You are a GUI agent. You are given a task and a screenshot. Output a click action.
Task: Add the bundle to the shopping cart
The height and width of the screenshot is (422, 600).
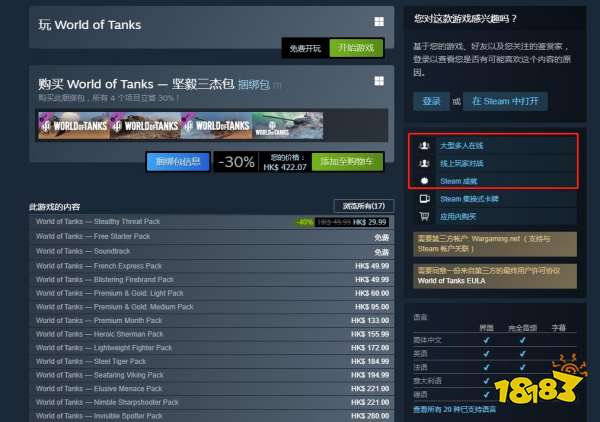tap(347, 162)
